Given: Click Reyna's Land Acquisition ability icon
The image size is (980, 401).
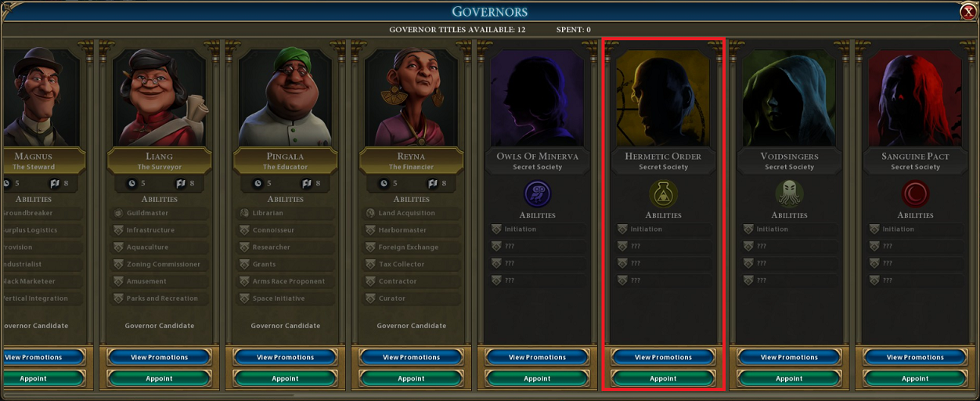Looking at the screenshot, I should pyautogui.click(x=371, y=213).
